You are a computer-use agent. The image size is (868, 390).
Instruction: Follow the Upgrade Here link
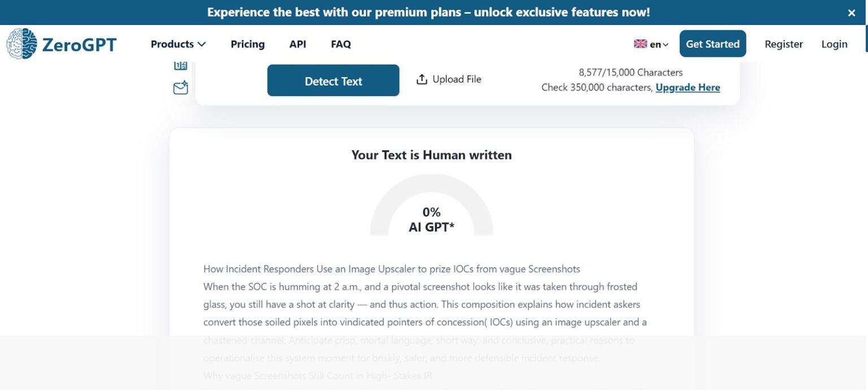pos(687,87)
